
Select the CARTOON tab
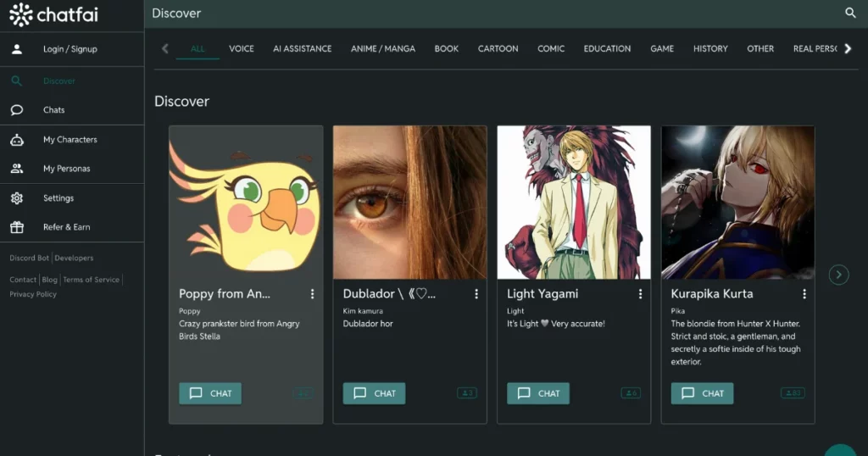coord(498,48)
